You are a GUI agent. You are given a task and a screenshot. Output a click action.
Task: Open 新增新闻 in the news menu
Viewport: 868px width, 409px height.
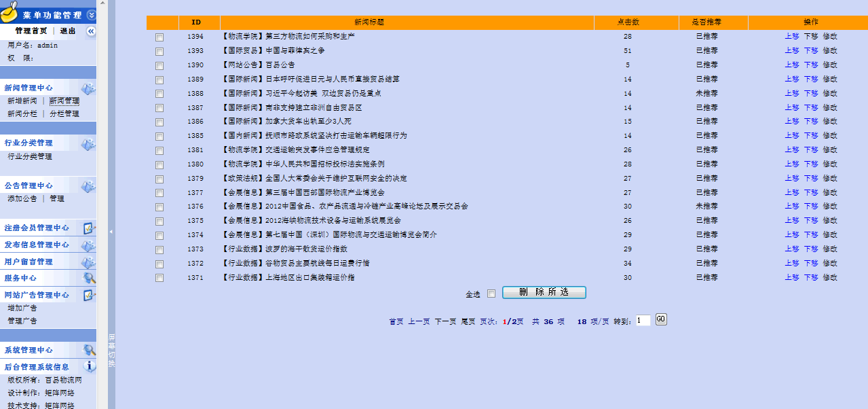pos(22,101)
